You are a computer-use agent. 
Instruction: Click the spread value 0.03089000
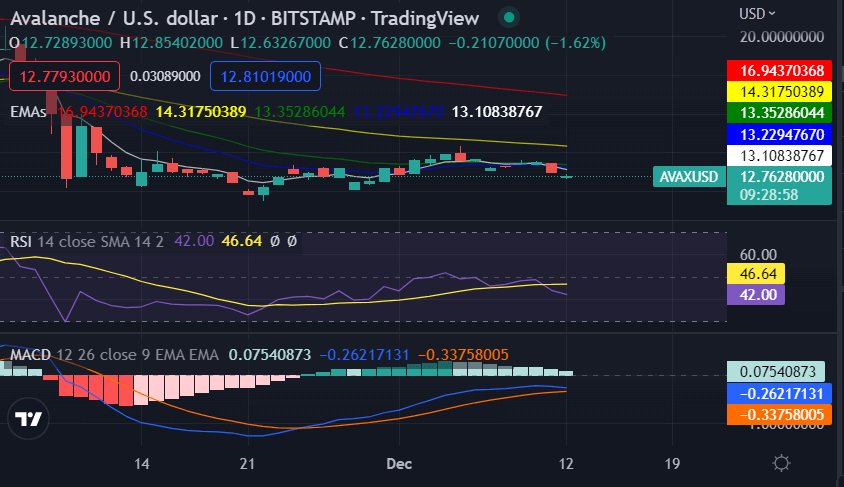165,76
